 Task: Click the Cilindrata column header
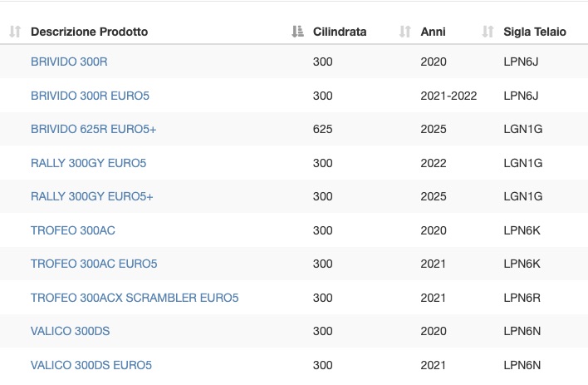340,32
